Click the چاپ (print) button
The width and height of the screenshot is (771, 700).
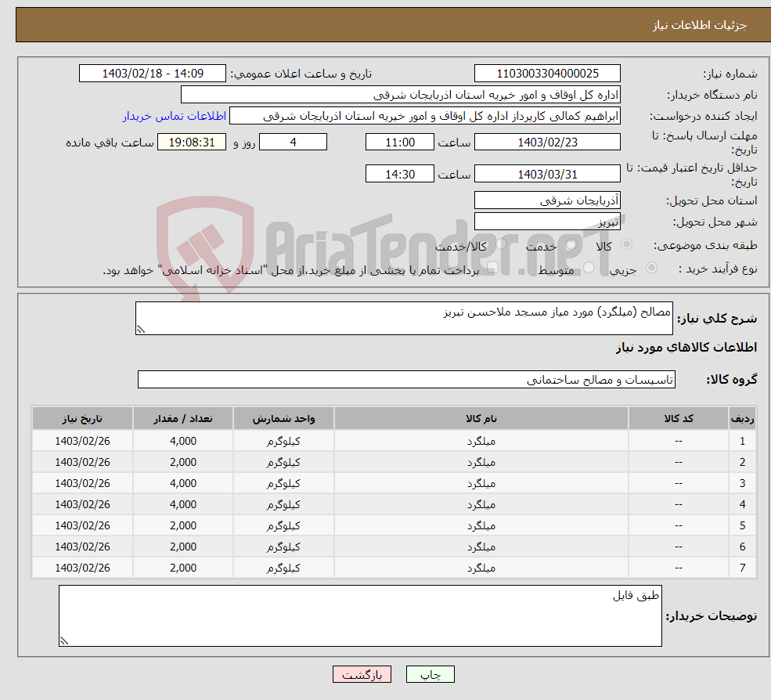[430, 674]
